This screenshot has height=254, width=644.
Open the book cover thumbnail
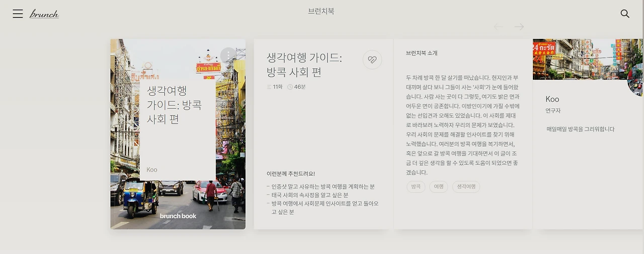(178, 134)
